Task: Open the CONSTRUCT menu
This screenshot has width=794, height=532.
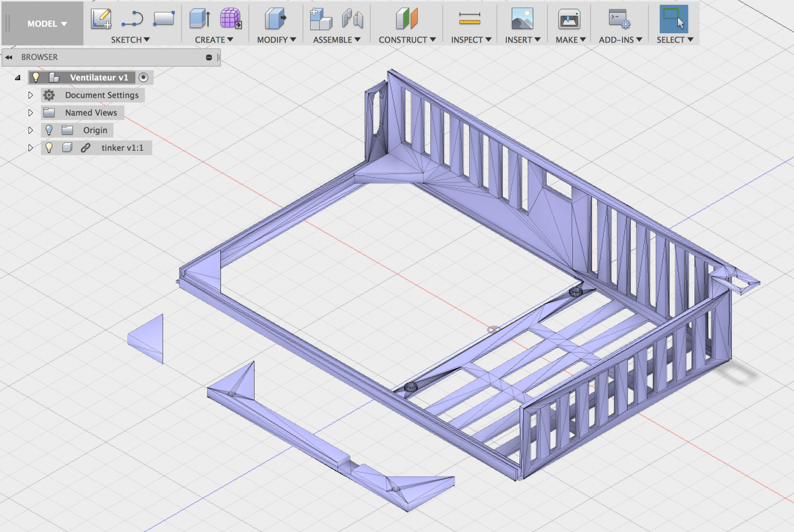Action: point(407,40)
